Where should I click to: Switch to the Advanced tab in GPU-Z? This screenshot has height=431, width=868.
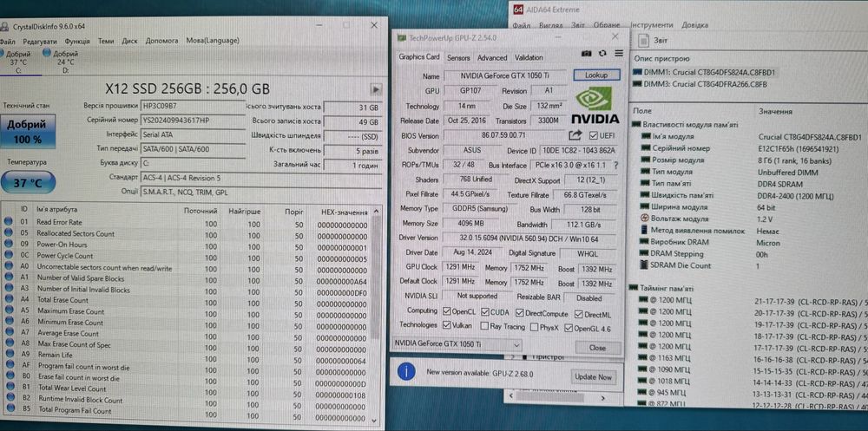click(492, 57)
